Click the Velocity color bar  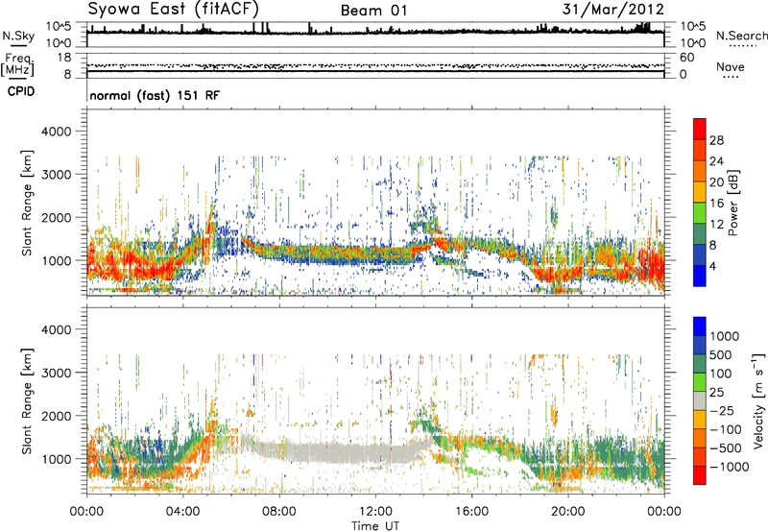[x=700, y=400]
